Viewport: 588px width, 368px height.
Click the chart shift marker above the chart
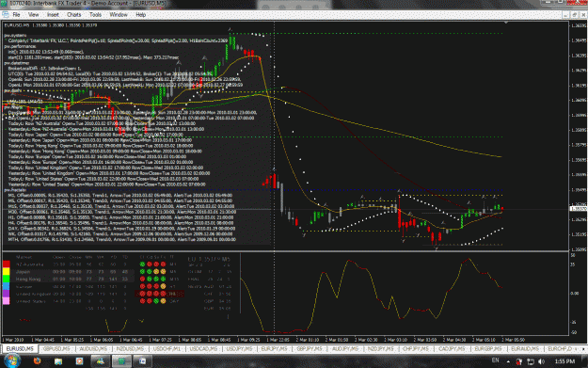[506, 23]
